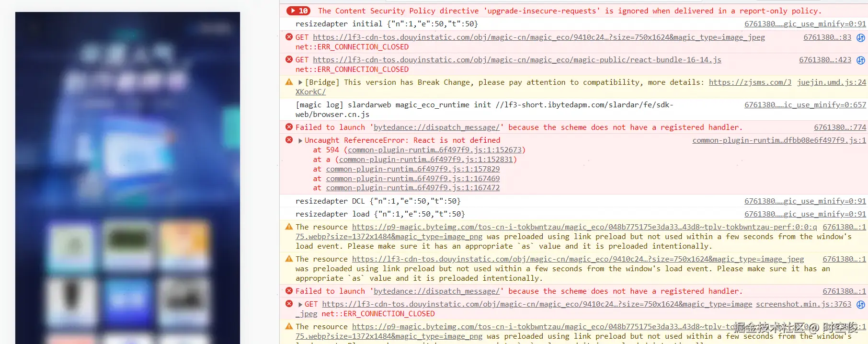Click the red error icon for Uncaught ReferenceError
This screenshot has height=344, width=868.
289,140
